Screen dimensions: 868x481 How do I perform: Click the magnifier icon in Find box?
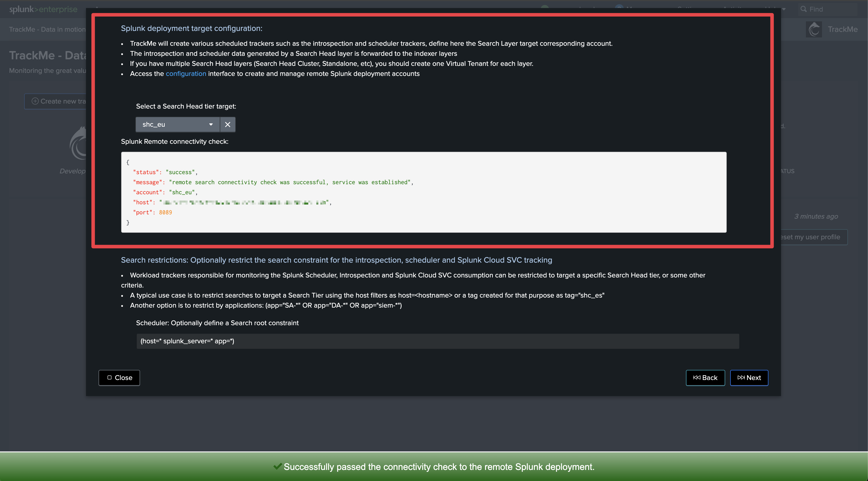coord(804,9)
